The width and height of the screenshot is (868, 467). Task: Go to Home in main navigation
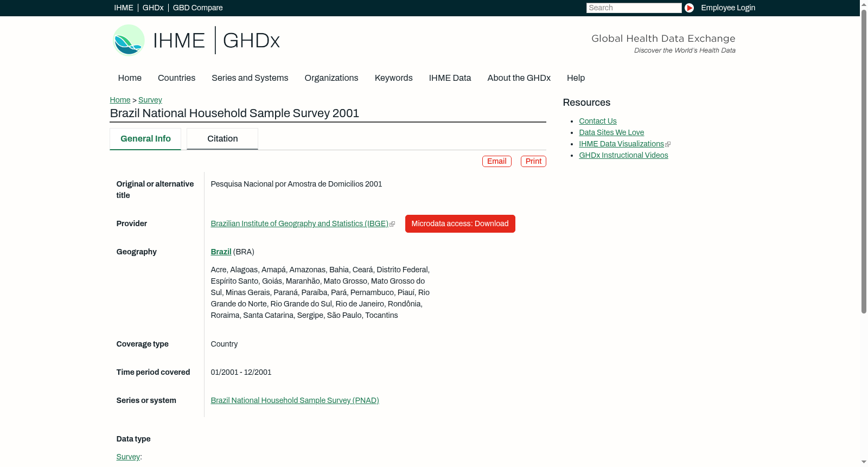pyautogui.click(x=130, y=78)
